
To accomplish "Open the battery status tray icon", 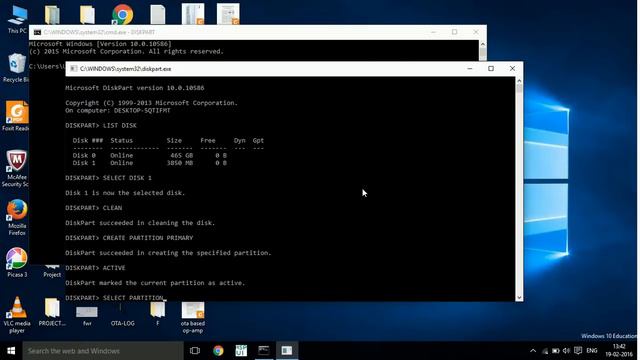I will 556,351.
